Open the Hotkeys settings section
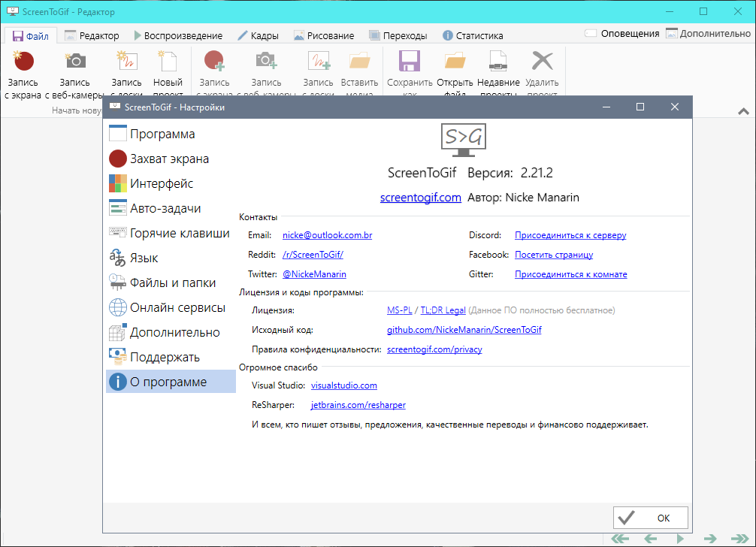 pyautogui.click(x=179, y=233)
